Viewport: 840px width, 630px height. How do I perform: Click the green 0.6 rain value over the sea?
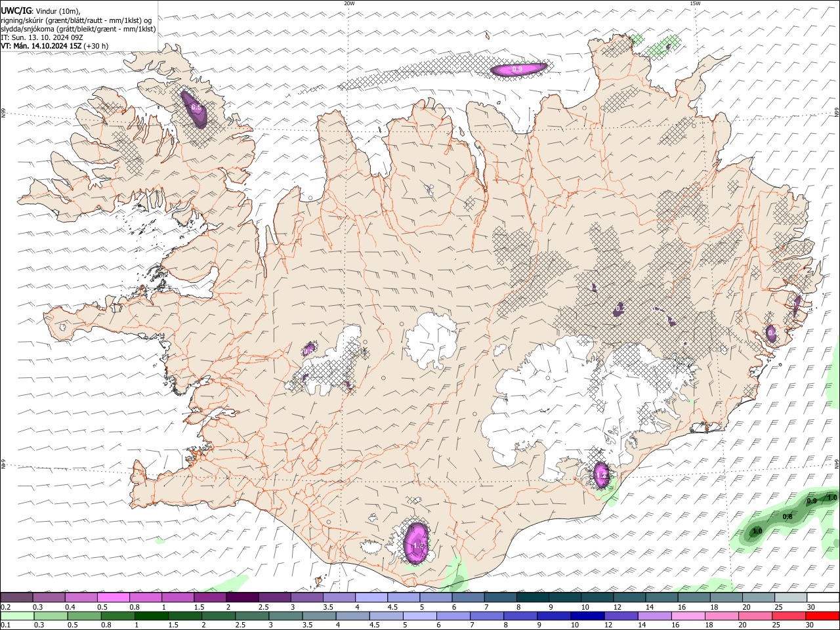point(788,516)
